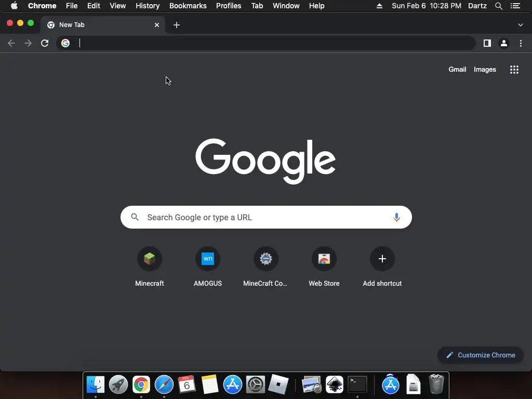Close the New Tab tab
Image resolution: width=532 pixels, height=399 pixels.
pyautogui.click(x=157, y=25)
